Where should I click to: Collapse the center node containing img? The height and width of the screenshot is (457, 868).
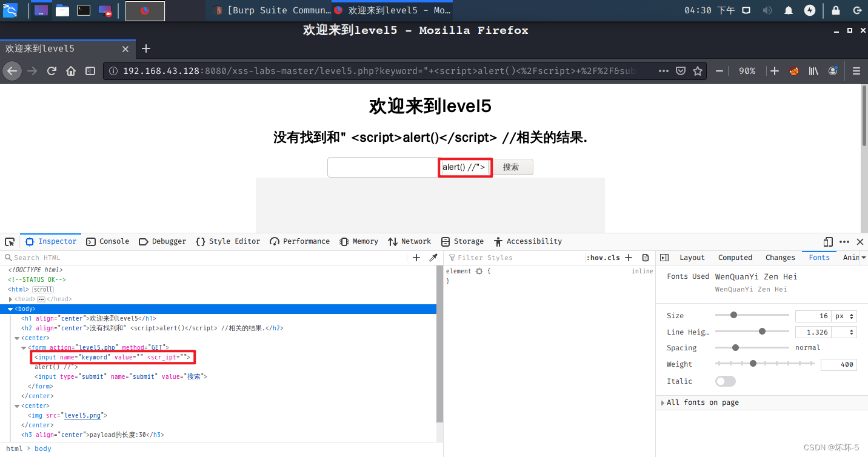[x=17, y=406]
